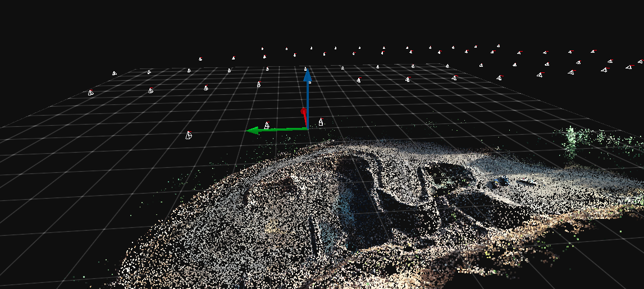Click the red axis arrow at origin
The height and width of the screenshot is (289, 644).
[x=304, y=116]
